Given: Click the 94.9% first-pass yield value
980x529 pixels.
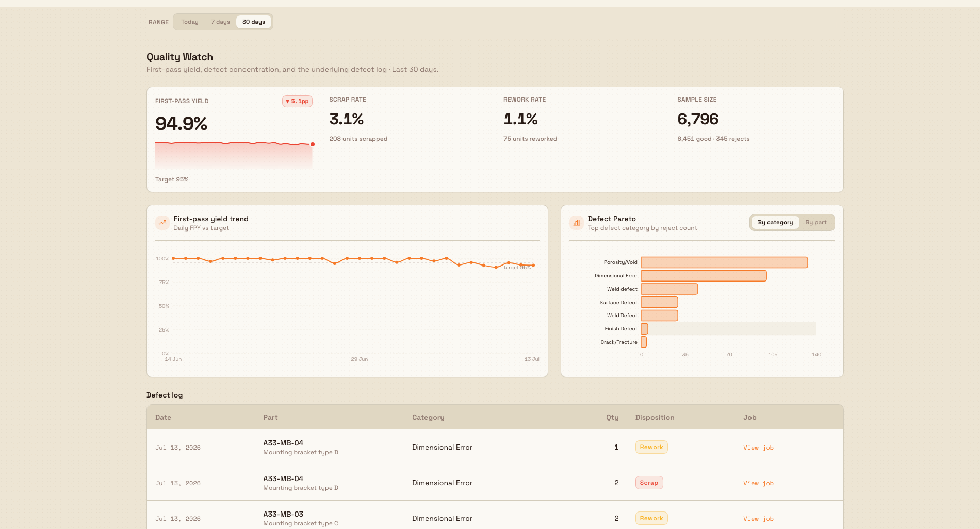Looking at the screenshot, I should click(181, 124).
